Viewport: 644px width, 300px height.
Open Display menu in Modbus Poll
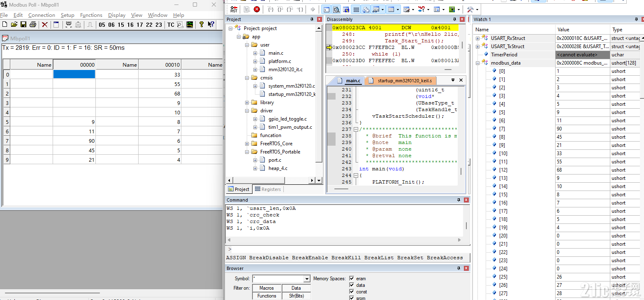(x=117, y=15)
